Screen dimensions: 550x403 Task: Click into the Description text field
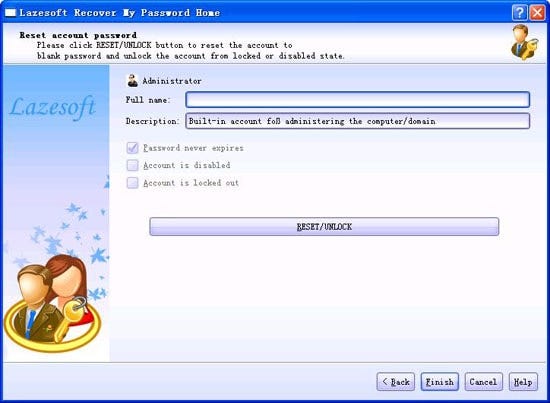pos(357,121)
